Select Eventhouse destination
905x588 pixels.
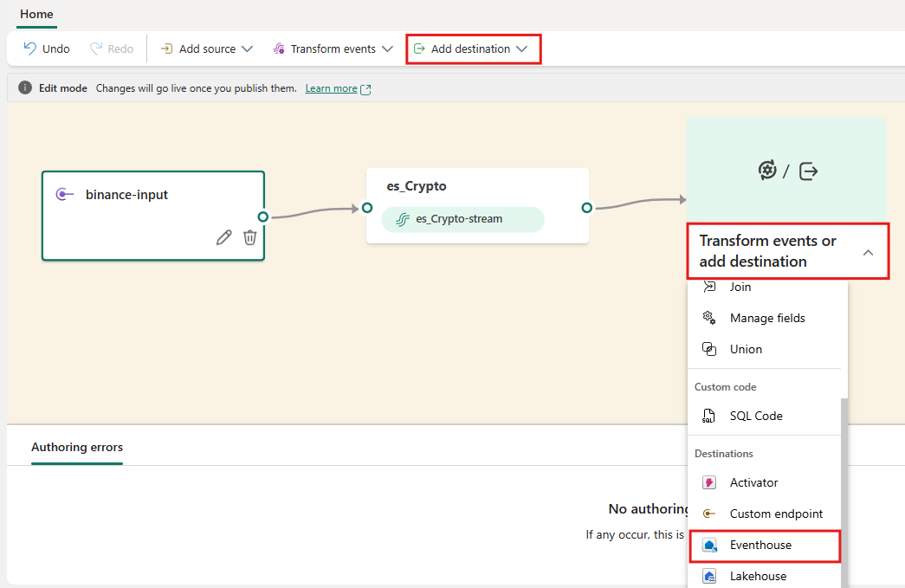click(x=765, y=546)
